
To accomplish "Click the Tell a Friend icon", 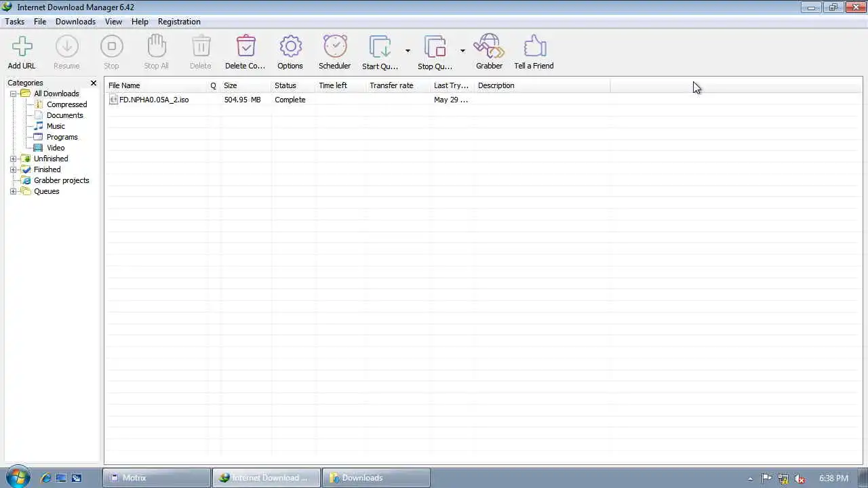I will click(534, 47).
